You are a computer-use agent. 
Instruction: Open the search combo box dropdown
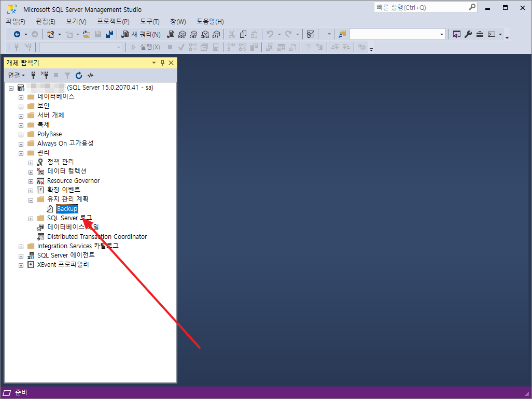point(441,34)
